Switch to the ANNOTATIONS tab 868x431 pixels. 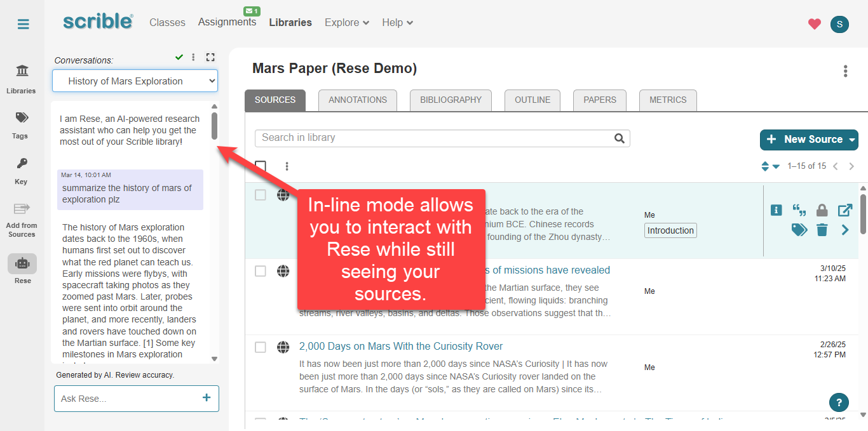(358, 100)
